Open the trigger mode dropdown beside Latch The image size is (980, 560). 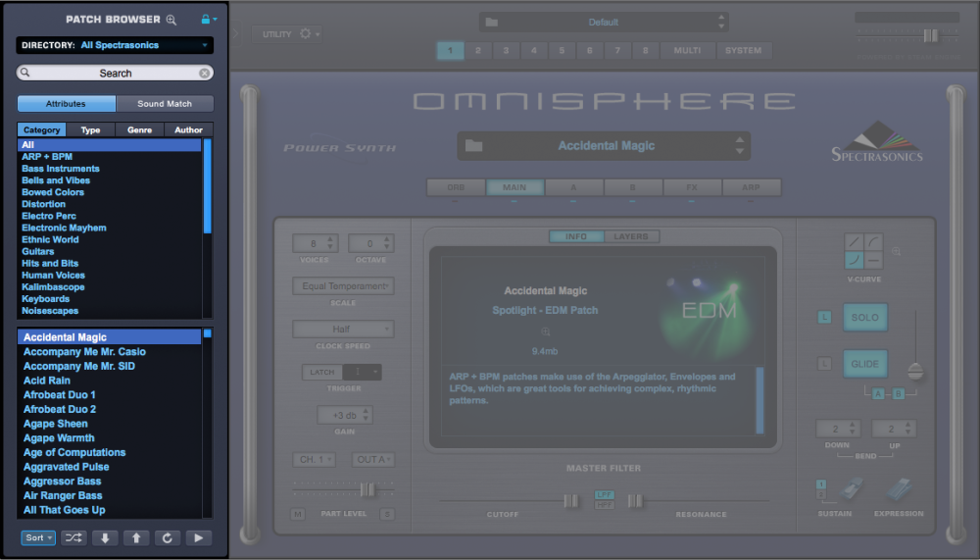click(363, 372)
